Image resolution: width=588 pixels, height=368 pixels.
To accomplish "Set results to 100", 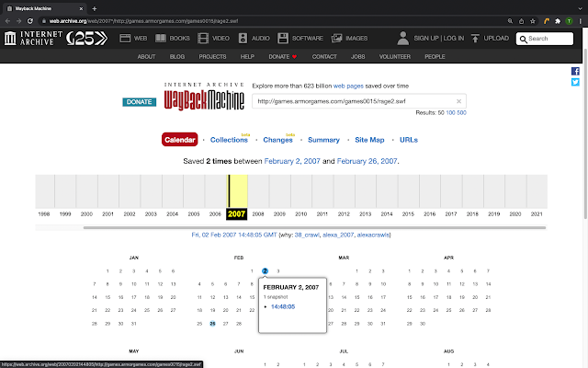I will click(450, 112).
